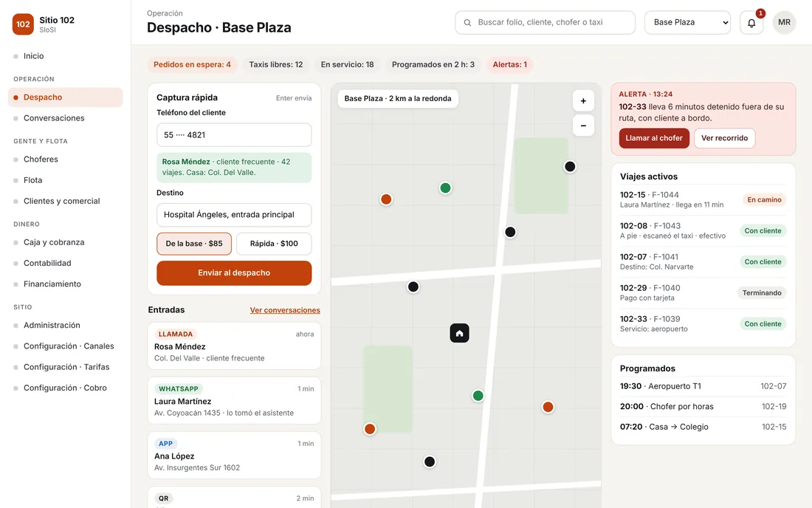
Task: Select the black taxi marker nearest the alert panel
Action: point(570,167)
